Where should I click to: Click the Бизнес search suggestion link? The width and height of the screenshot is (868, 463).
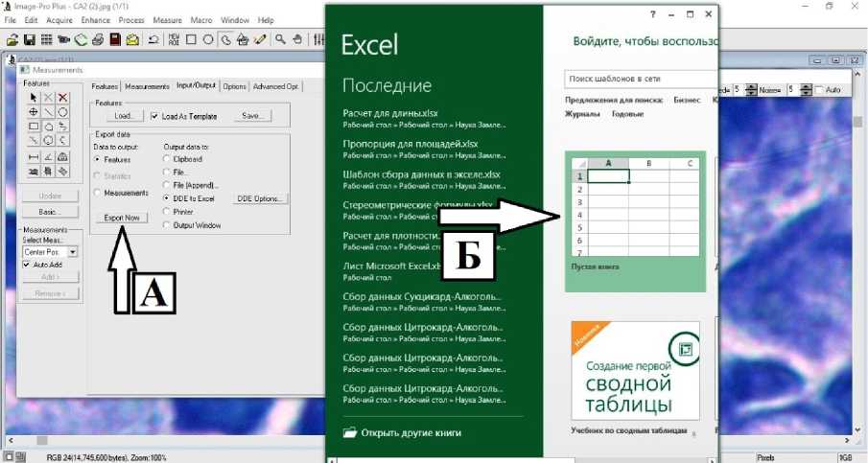coord(687,100)
